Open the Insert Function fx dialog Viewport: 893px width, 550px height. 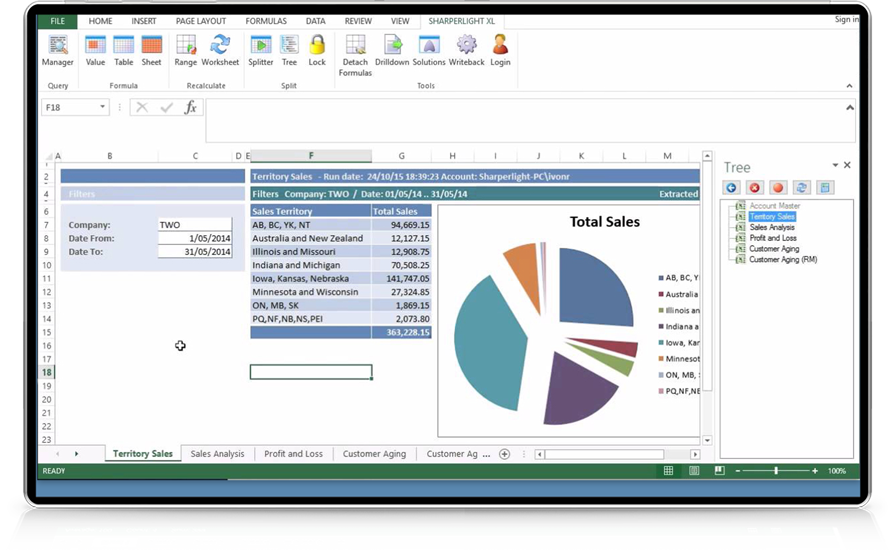pyautogui.click(x=191, y=107)
